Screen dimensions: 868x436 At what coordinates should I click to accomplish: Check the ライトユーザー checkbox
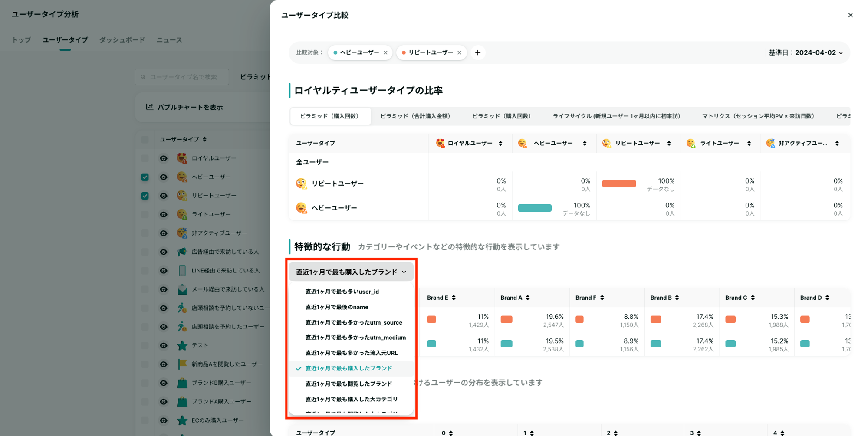pyautogui.click(x=145, y=214)
